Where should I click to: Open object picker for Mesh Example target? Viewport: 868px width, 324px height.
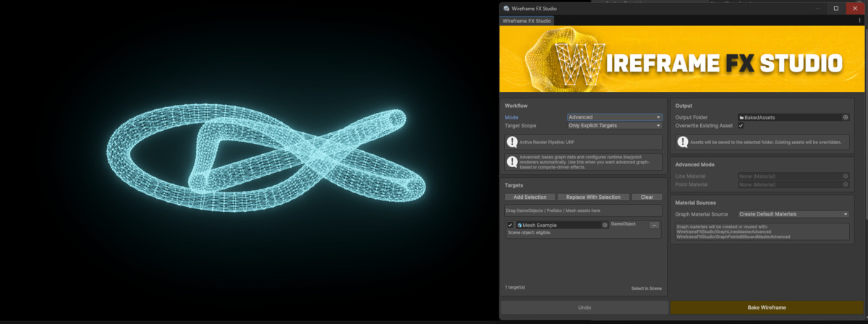(x=605, y=225)
